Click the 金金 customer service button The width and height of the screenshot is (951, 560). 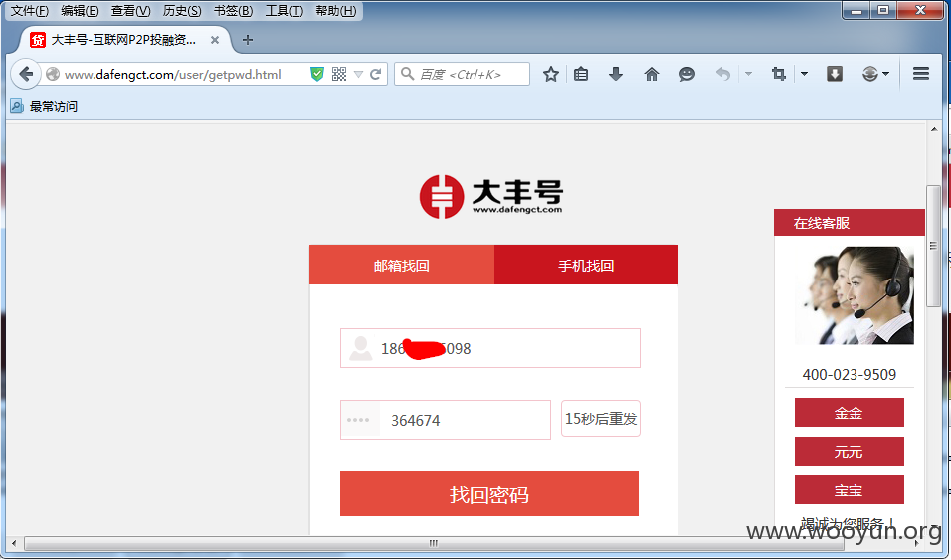point(850,413)
